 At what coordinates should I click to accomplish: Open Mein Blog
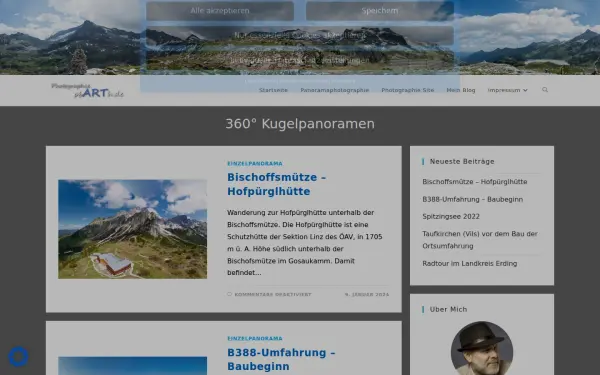coord(461,90)
